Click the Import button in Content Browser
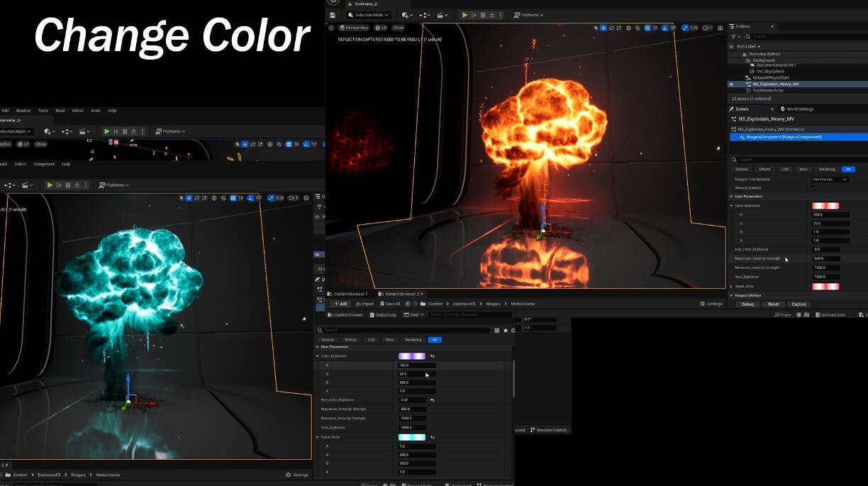This screenshot has width=868, height=486. (365, 304)
